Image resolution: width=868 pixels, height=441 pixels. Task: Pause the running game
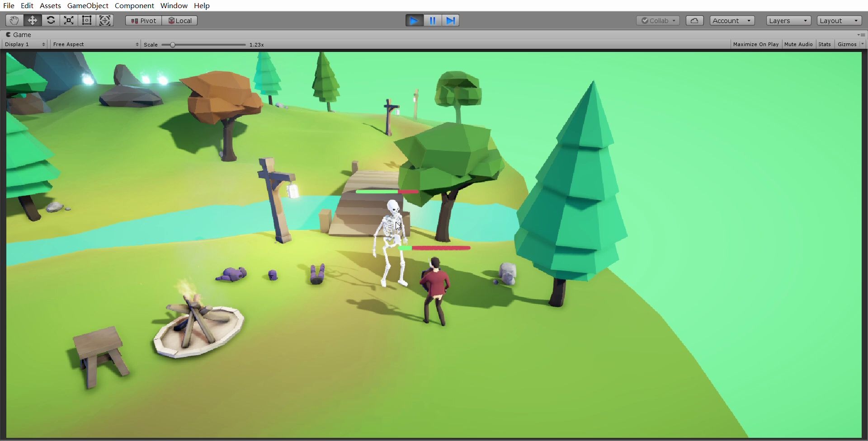click(432, 20)
